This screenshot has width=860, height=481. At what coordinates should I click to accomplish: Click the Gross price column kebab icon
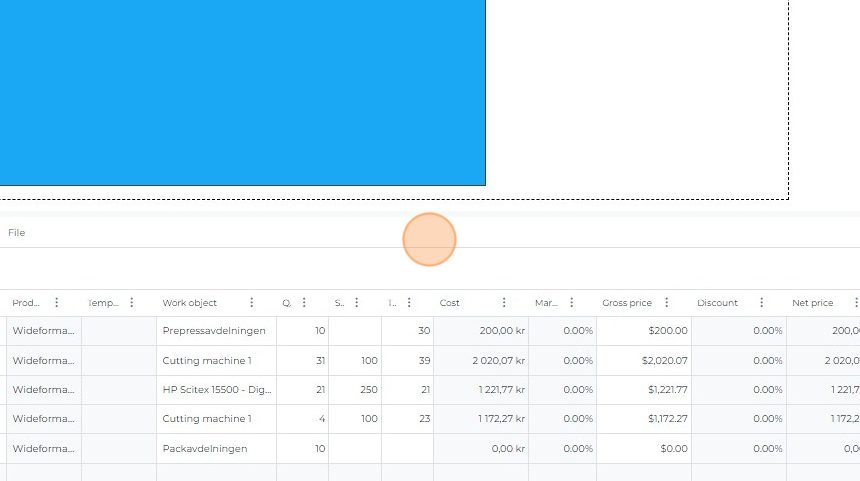(x=667, y=303)
